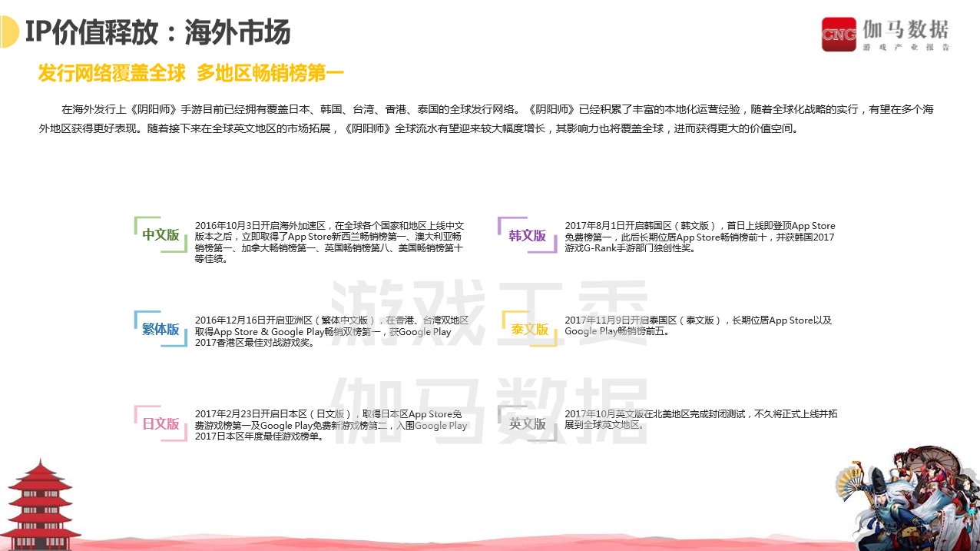This screenshot has width=980, height=551.
Task: Click the Onmyoji characters illustration
Action: 906,498
